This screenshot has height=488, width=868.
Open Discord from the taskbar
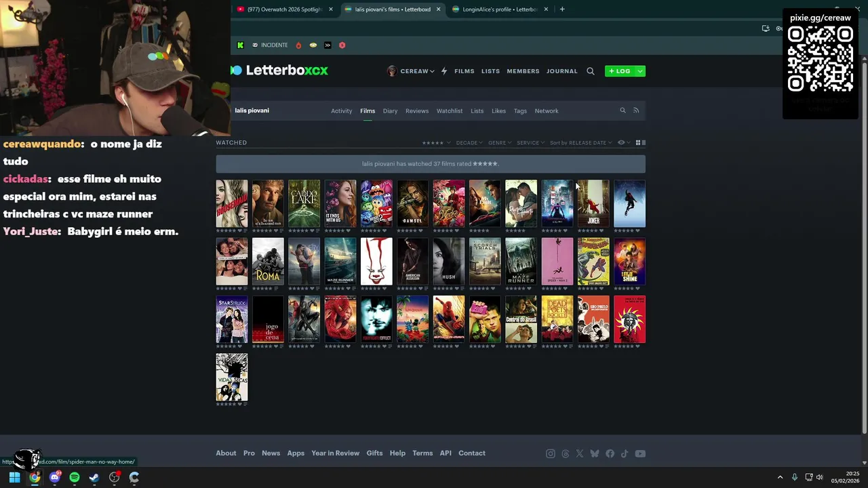(55, 477)
